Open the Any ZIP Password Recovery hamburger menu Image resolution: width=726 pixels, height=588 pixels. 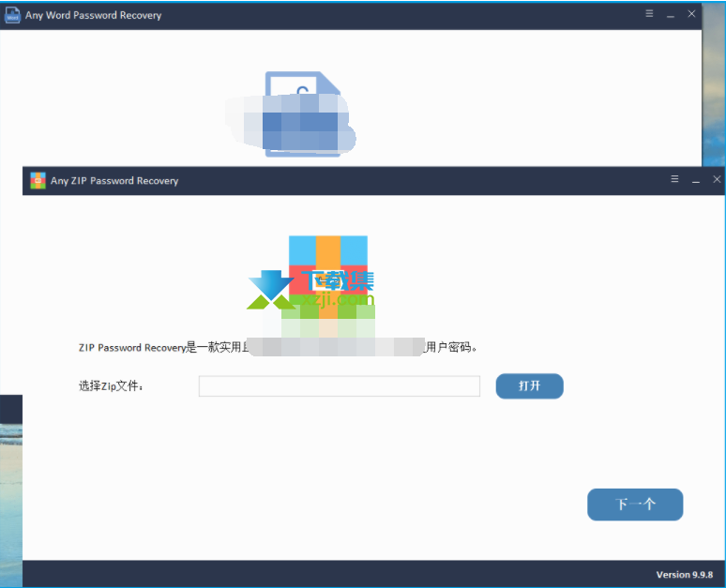(x=674, y=179)
